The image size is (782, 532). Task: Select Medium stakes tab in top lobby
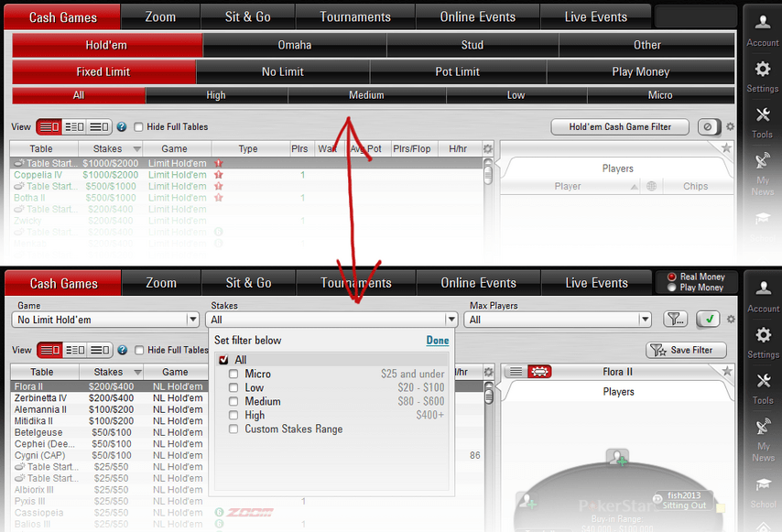366,94
